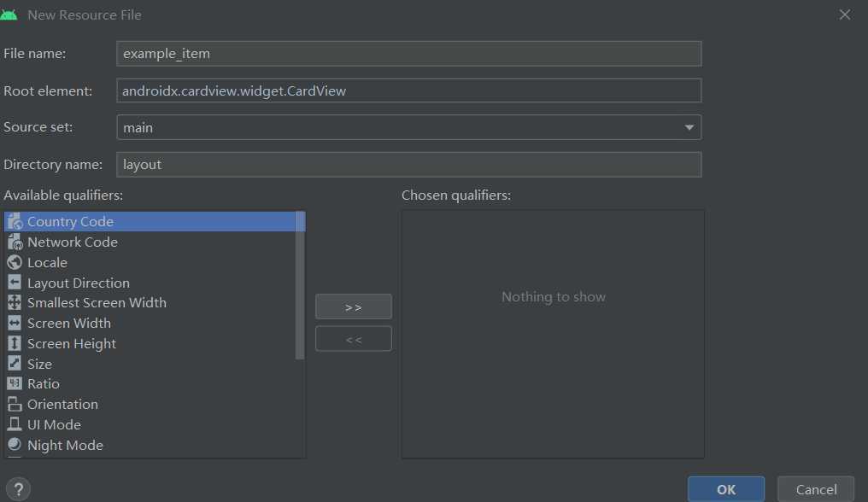Click the Smallest Screen Width icon
The height and width of the screenshot is (502, 868).
tap(15, 302)
